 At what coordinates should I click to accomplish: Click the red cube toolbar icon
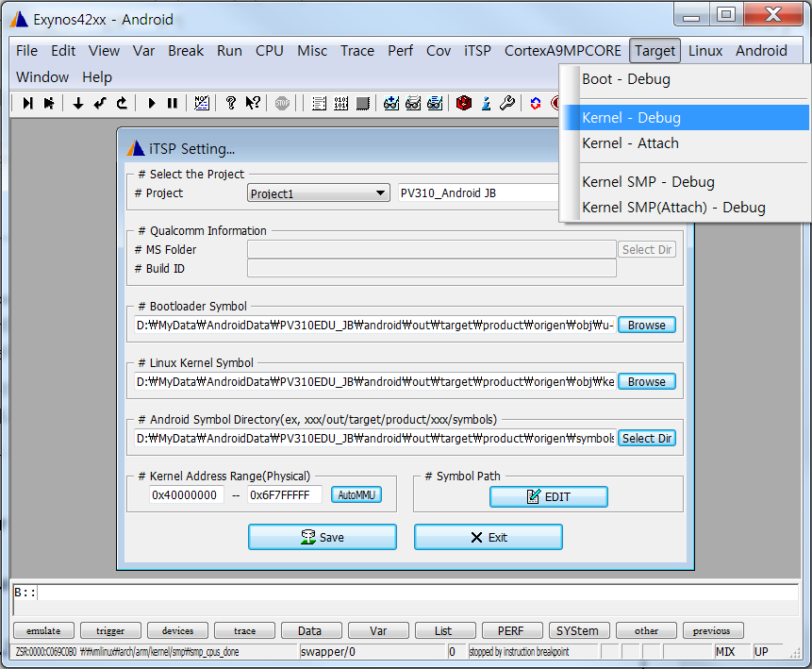[x=463, y=103]
